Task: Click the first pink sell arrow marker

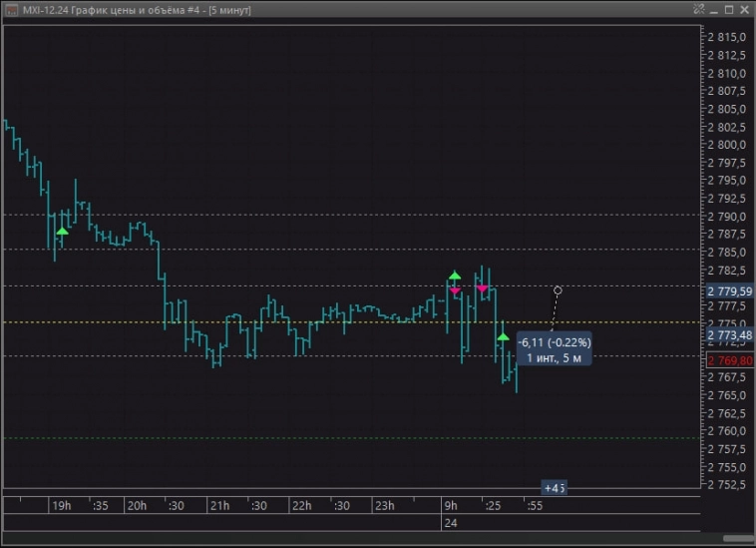Action: (x=455, y=291)
